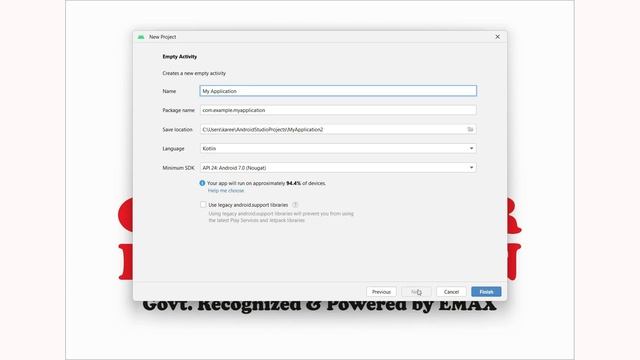Image resolution: width=640 pixels, height=360 pixels.
Task: Click the info icon beside device coverage
Action: tap(202, 183)
